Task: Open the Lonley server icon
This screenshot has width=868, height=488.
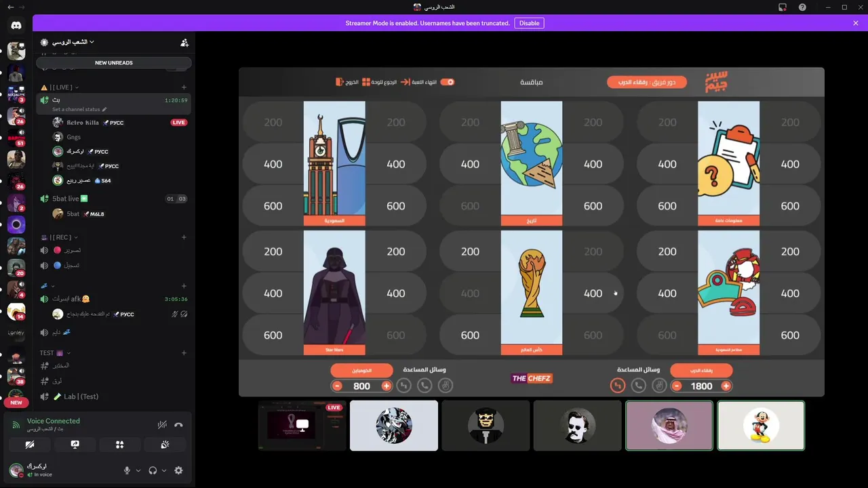Action: point(16,333)
